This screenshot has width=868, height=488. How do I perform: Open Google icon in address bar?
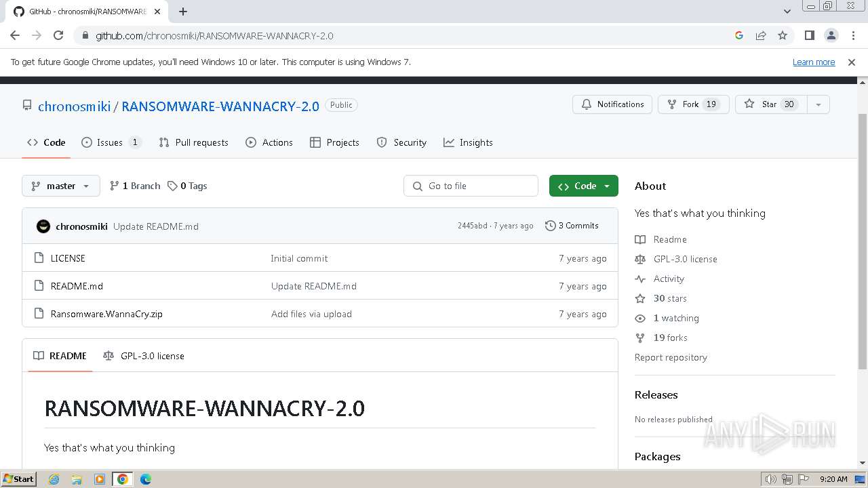pyautogui.click(x=739, y=35)
